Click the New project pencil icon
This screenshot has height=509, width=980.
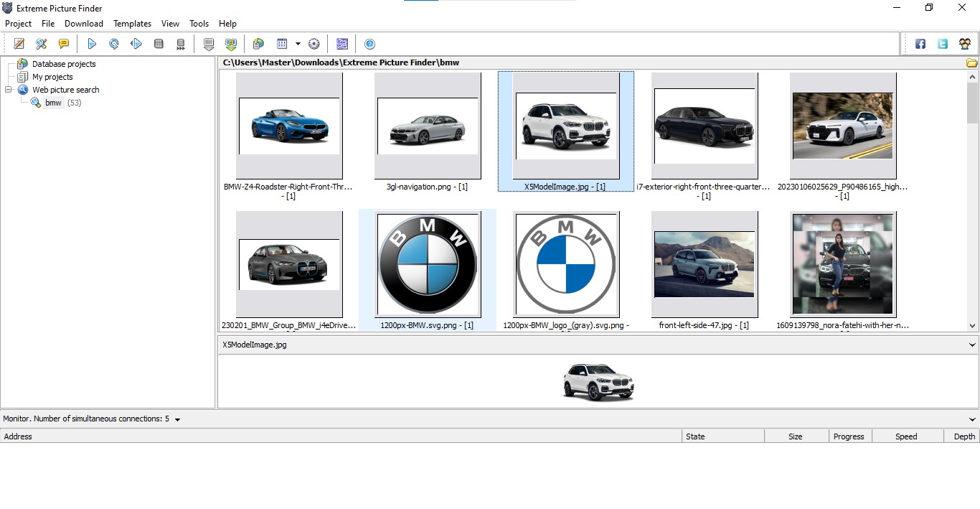tap(19, 44)
